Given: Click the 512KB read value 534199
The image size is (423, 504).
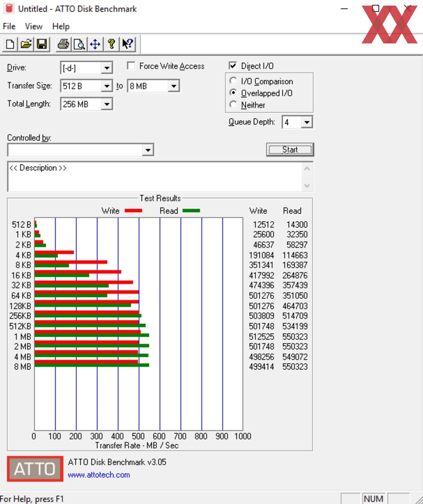Looking at the screenshot, I should click(x=295, y=326).
